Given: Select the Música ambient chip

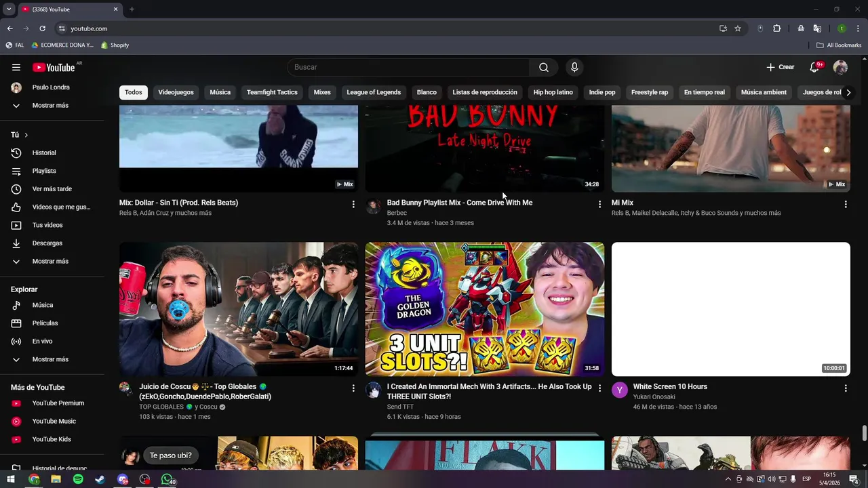Looking at the screenshot, I should 764,92.
